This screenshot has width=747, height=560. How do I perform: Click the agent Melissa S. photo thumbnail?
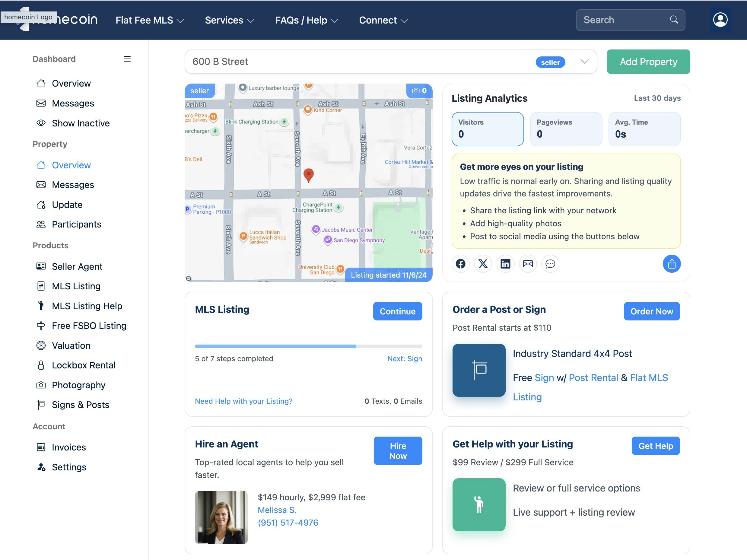point(221,517)
